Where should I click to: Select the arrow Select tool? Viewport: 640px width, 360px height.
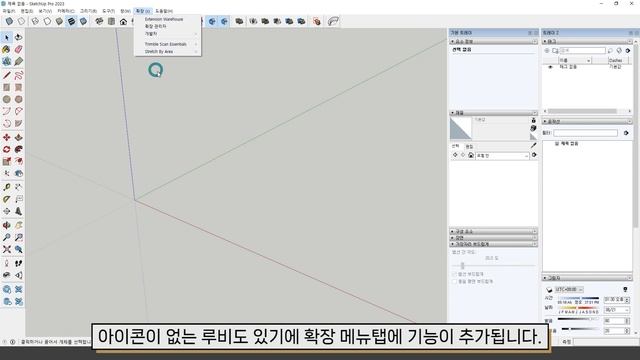(7, 38)
